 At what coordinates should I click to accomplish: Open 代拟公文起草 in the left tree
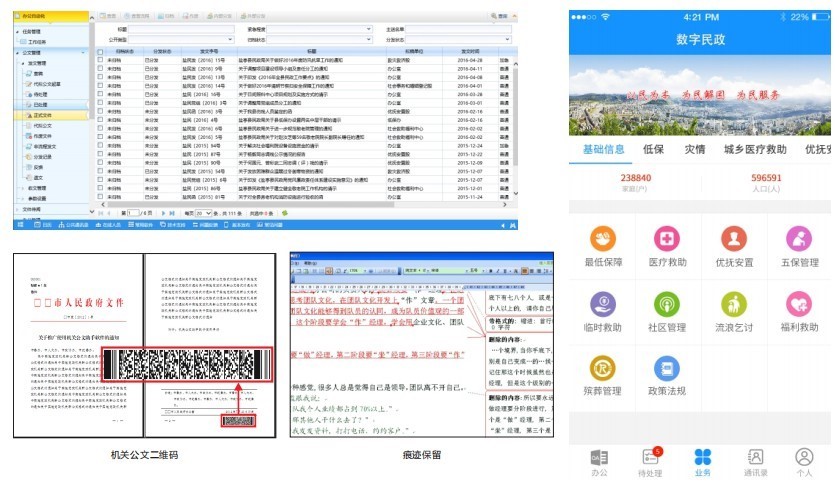click(x=43, y=84)
